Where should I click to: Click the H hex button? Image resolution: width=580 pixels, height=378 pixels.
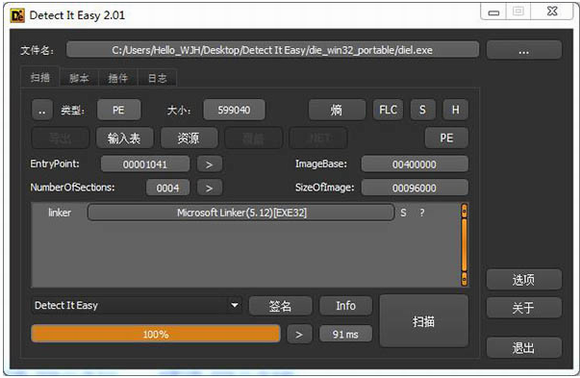(x=455, y=110)
